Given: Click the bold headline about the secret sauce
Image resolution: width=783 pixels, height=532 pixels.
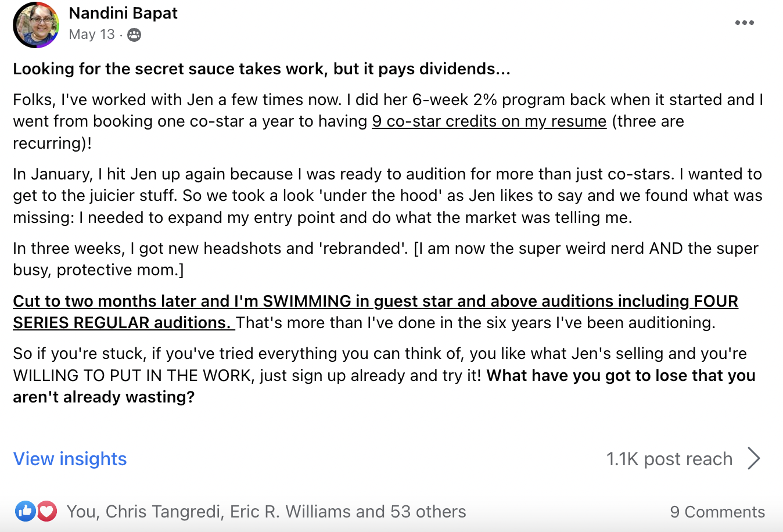Looking at the screenshot, I should tap(261, 69).
